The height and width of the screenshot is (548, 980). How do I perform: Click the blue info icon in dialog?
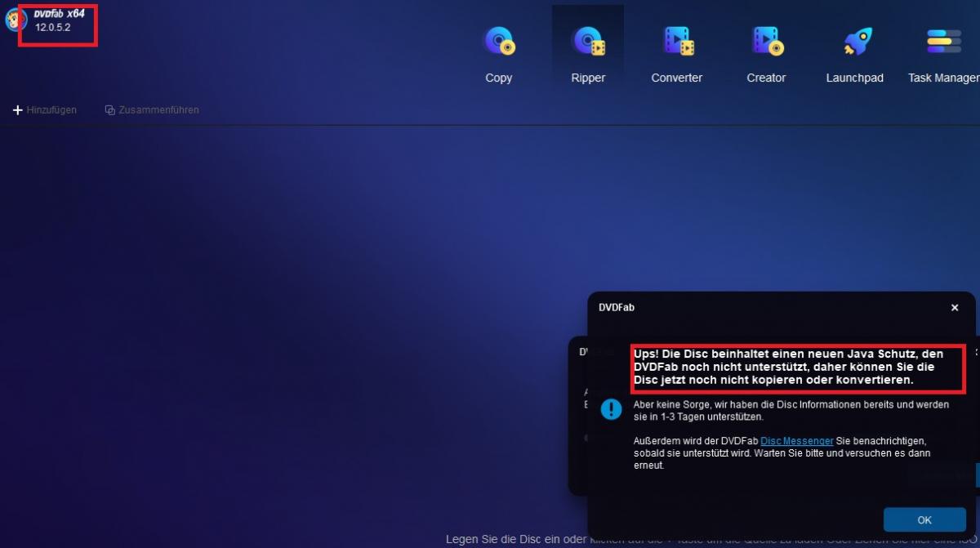(x=611, y=409)
